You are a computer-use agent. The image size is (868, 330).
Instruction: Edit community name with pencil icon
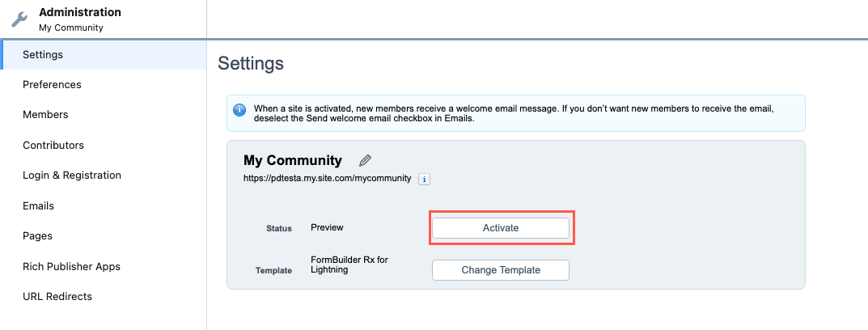pyautogui.click(x=365, y=161)
